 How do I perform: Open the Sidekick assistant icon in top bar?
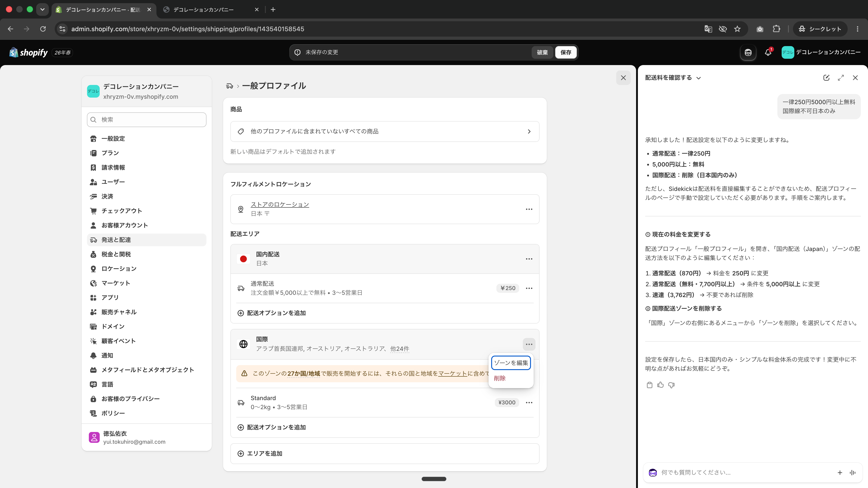(x=748, y=53)
